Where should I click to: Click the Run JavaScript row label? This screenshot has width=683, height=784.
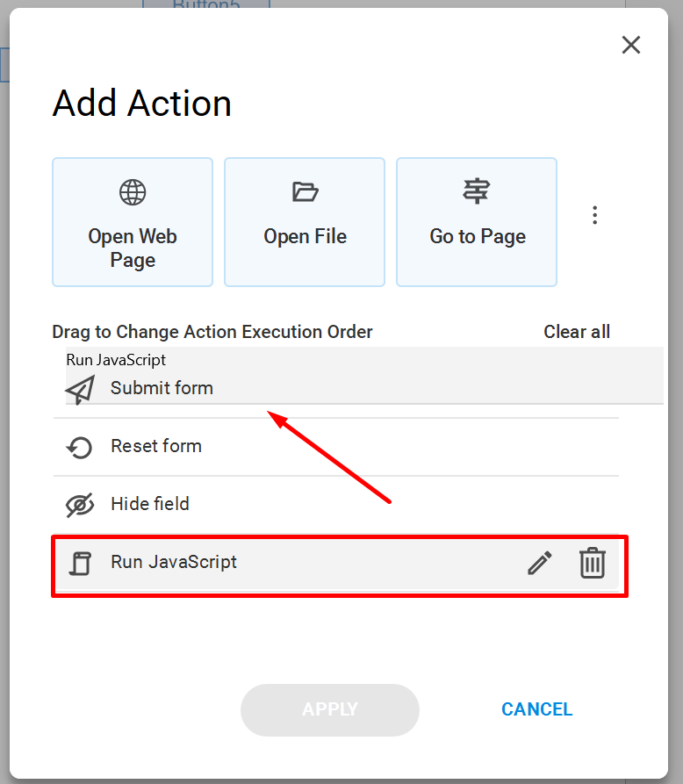[174, 562]
